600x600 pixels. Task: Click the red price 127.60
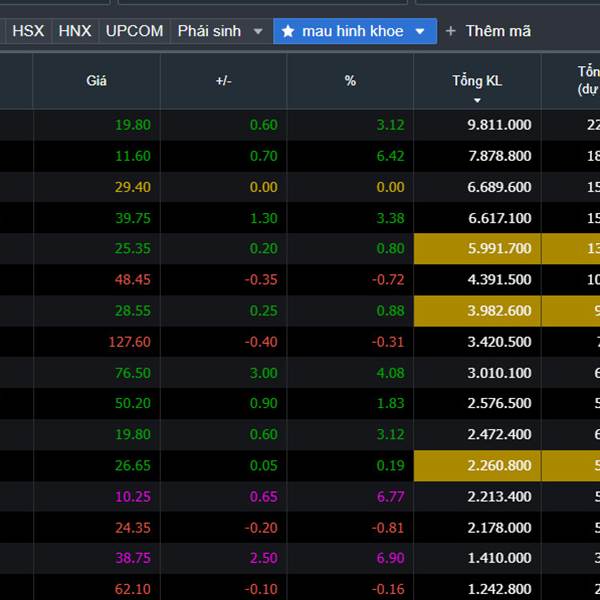[130, 342]
